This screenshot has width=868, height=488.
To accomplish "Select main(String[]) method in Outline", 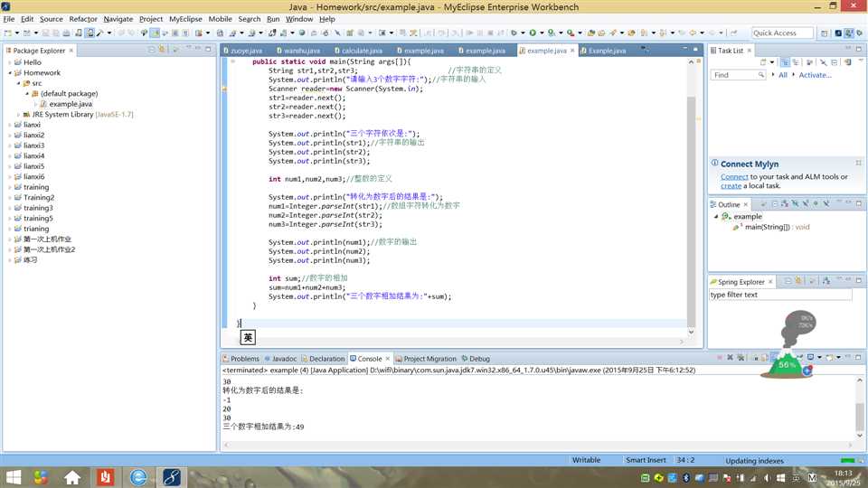I will (x=776, y=227).
